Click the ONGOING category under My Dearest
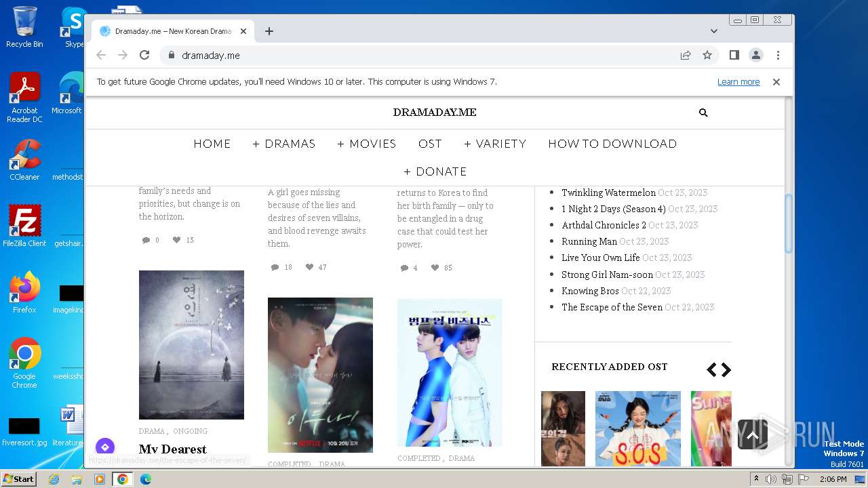 coord(190,431)
